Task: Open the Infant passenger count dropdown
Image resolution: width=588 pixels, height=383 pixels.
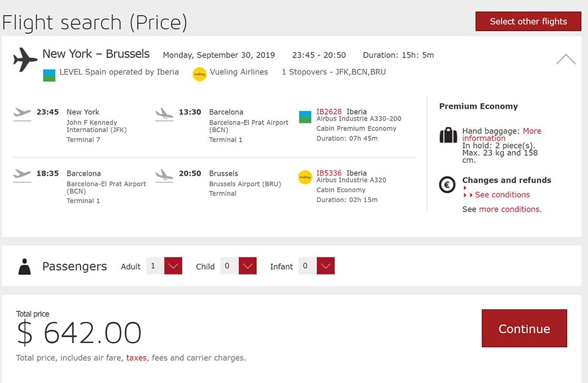Action: (x=325, y=266)
